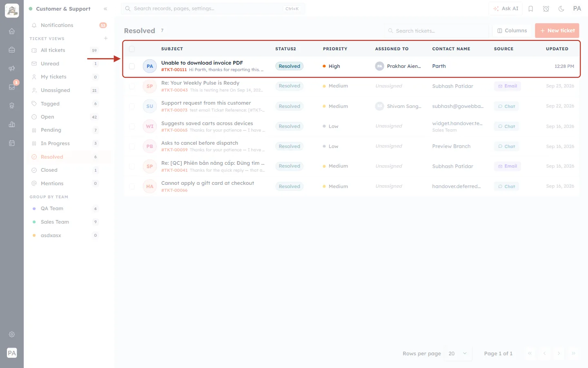Click the global search records field

(x=213, y=9)
